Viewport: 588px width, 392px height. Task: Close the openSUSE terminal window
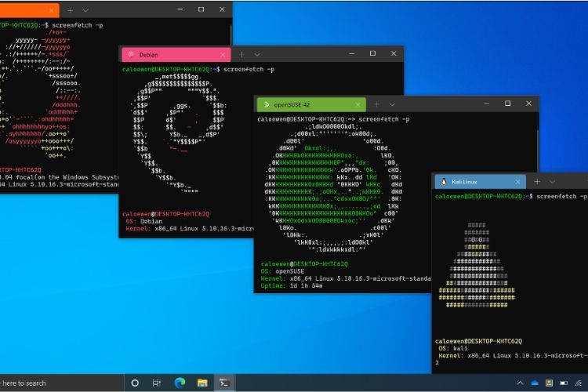point(528,103)
